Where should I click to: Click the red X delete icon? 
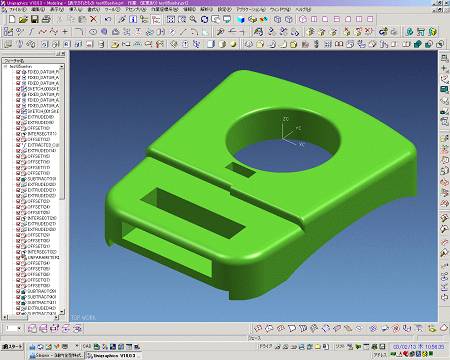[x=94, y=19]
